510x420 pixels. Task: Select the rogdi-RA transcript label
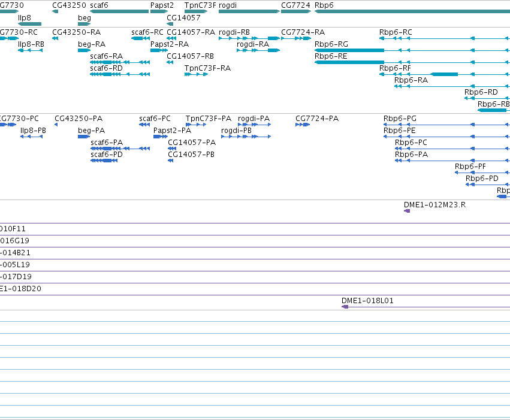coord(253,44)
